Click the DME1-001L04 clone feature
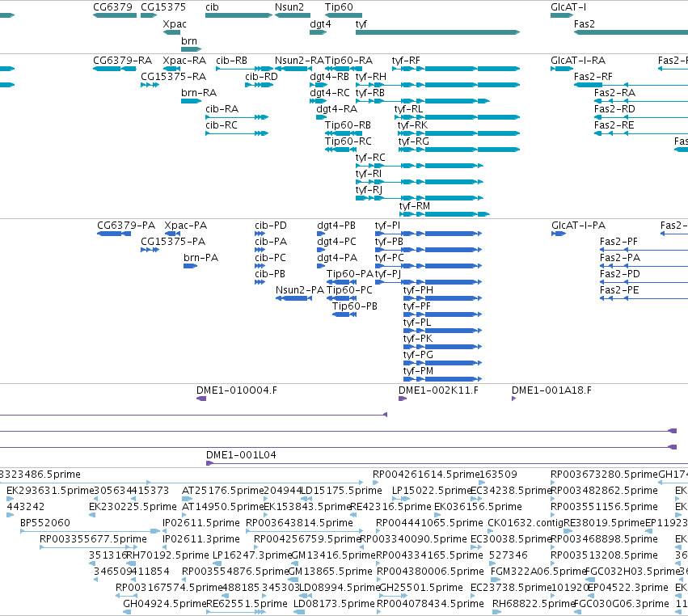This screenshot has height=616, width=688. point(447,463)
